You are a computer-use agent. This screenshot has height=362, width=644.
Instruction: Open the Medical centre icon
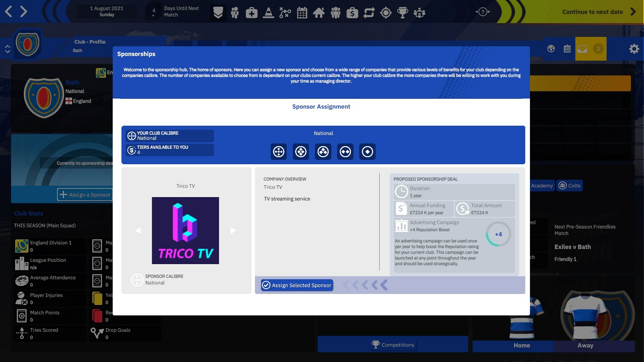point(252,13)
